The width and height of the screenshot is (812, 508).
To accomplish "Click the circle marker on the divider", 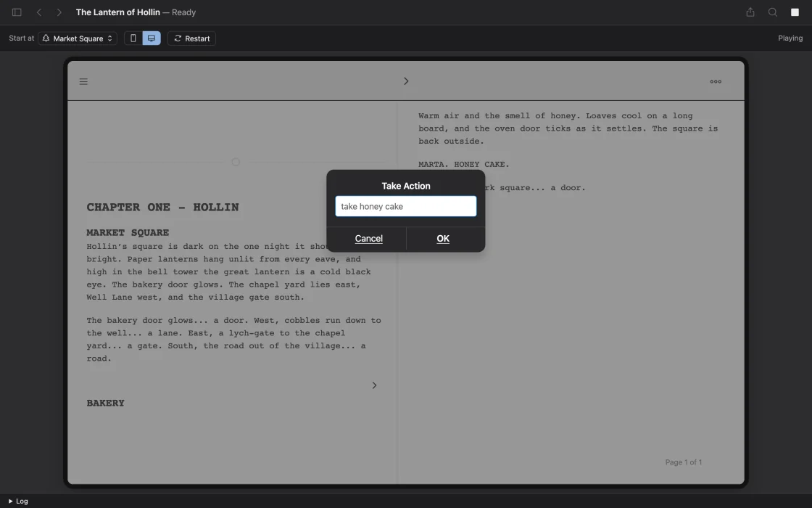I will point(236,163).
